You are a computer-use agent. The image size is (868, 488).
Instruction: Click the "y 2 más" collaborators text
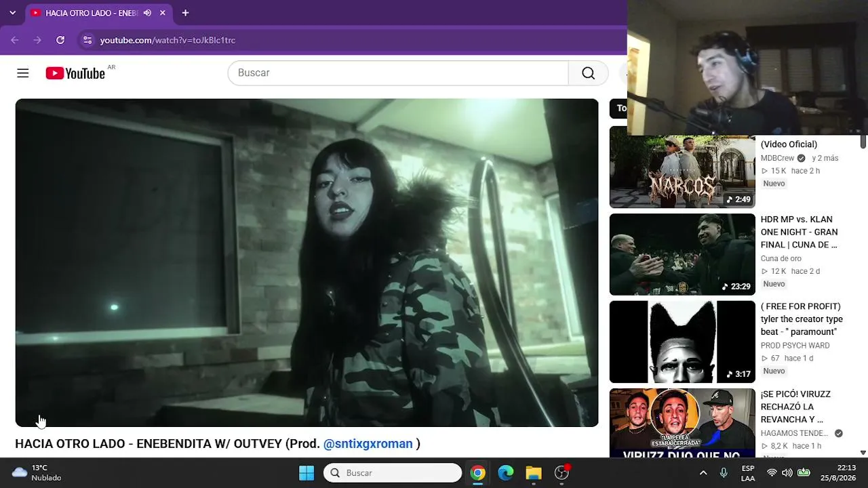point(825,159)
